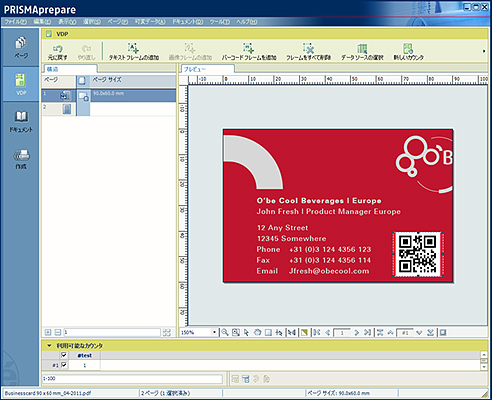Screen dimensions: 492x400
Task: Click the 元に戻す undo button
Action: [x=57, y=52]
